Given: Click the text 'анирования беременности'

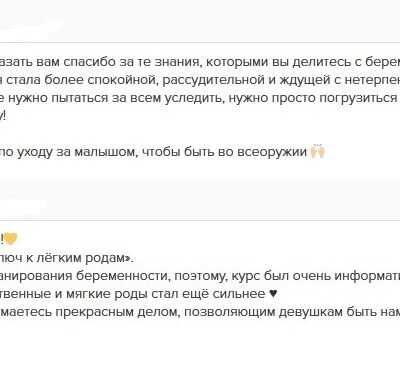Looking at the screenshot, I should pos(86,276).
